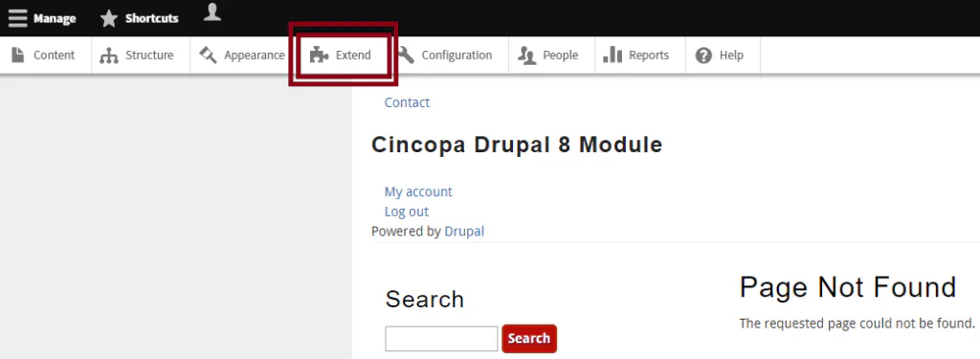Click the Cincopa Drupal 8 Module site title

pos(517,146)
